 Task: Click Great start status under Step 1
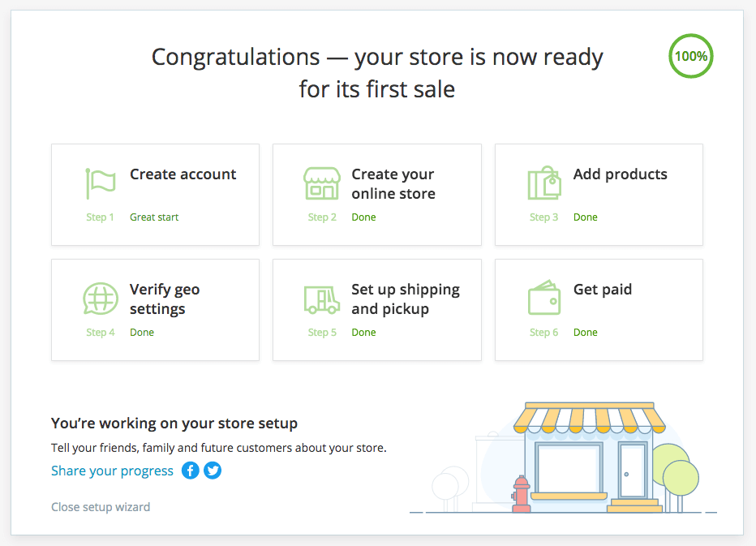point(154,217)
